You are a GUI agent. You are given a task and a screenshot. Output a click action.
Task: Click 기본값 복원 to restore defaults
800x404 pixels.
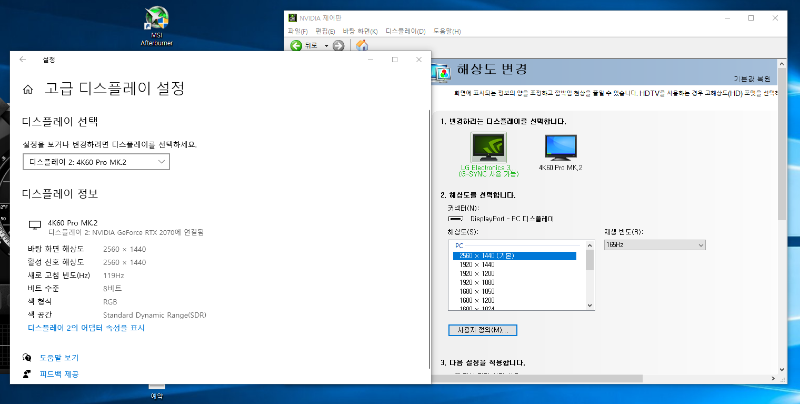pyautogui.click(x=752, y=79)
